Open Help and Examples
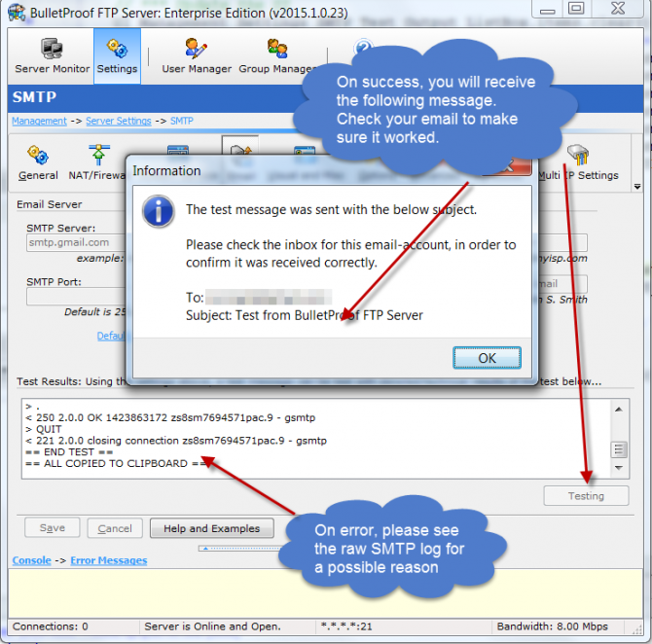Screen dimensions: 652x644 211,528
